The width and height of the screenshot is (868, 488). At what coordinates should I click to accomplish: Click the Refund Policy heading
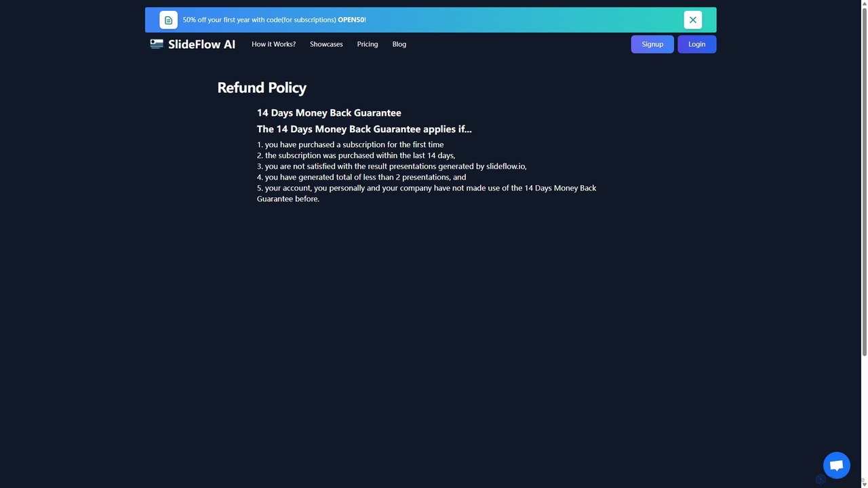coord(262,87)
